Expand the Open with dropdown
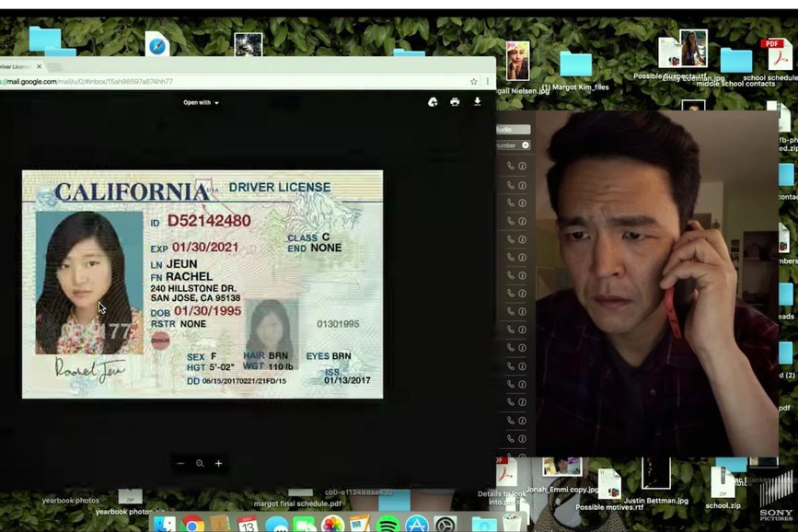798x532 pixels. pyautogui.click(x=201, y=102)
